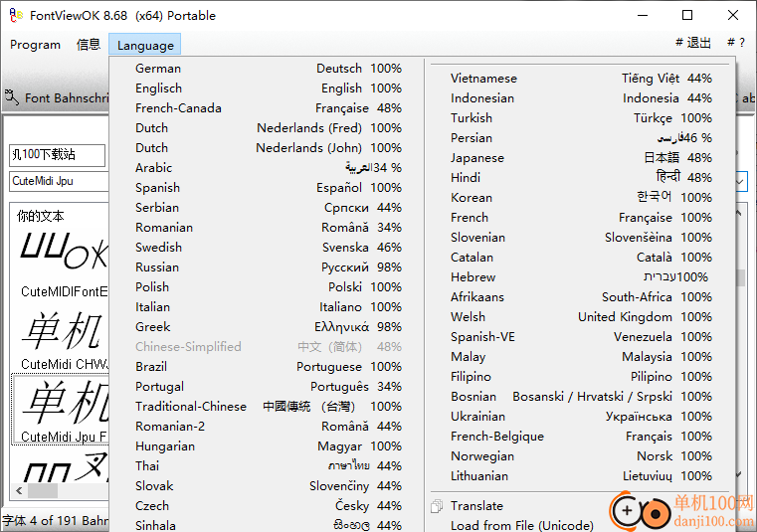Click the copy icon beside Translate

(437, 505)
